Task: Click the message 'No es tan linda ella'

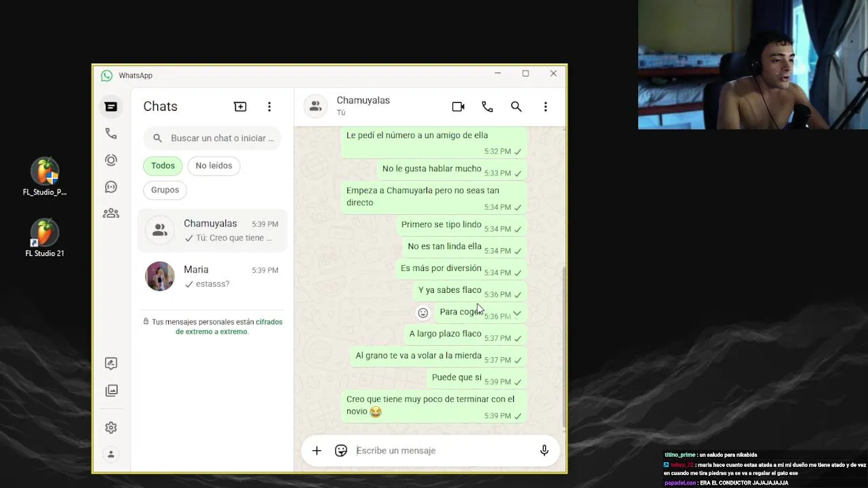Action: click(x=465, y=247)
